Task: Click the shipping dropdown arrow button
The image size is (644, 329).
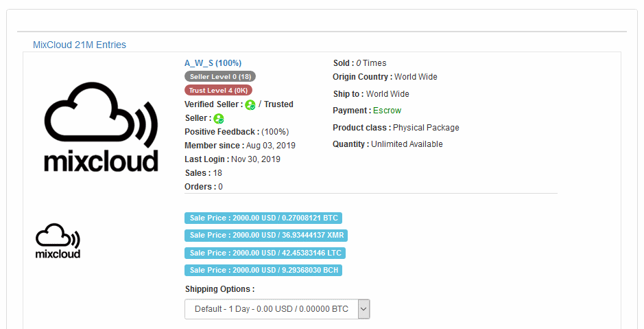Action: 363,309
